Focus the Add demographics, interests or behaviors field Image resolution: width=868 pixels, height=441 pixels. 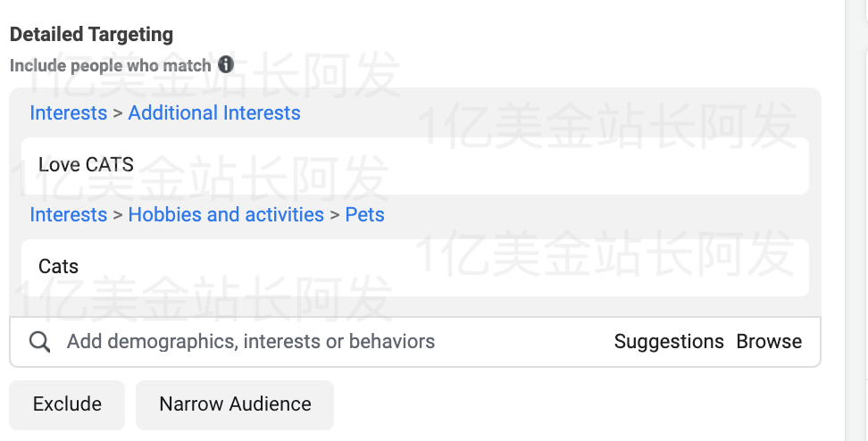[250, 342]
